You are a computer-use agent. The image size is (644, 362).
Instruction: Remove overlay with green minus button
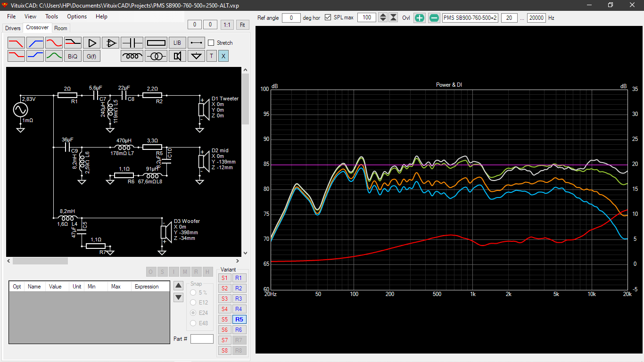pos(435,17)
